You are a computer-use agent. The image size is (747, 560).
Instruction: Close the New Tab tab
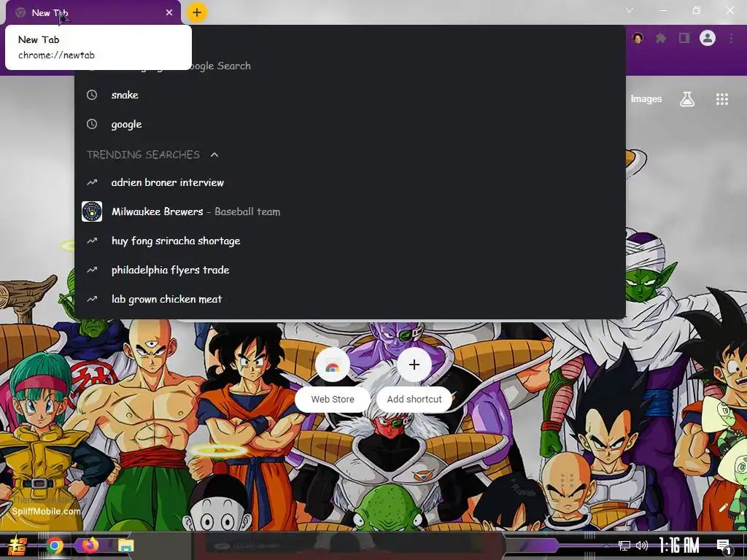(x=169, y=13)
